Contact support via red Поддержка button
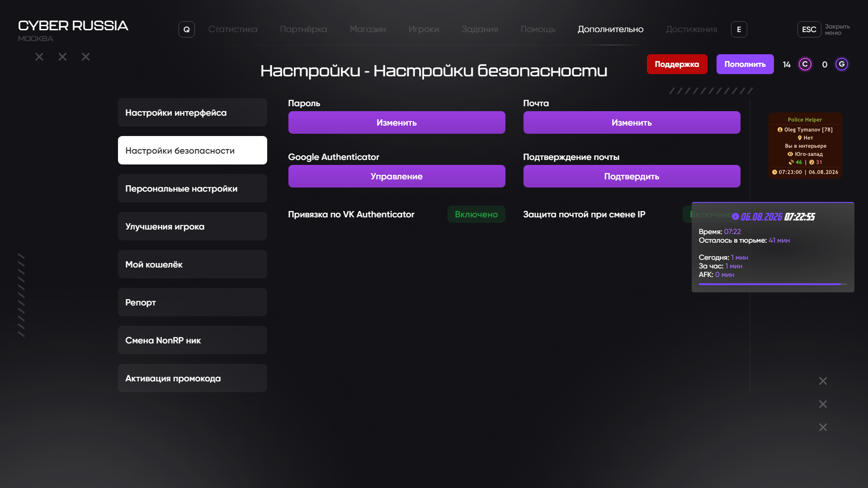 pyautogui.click(x=677, y=64)
